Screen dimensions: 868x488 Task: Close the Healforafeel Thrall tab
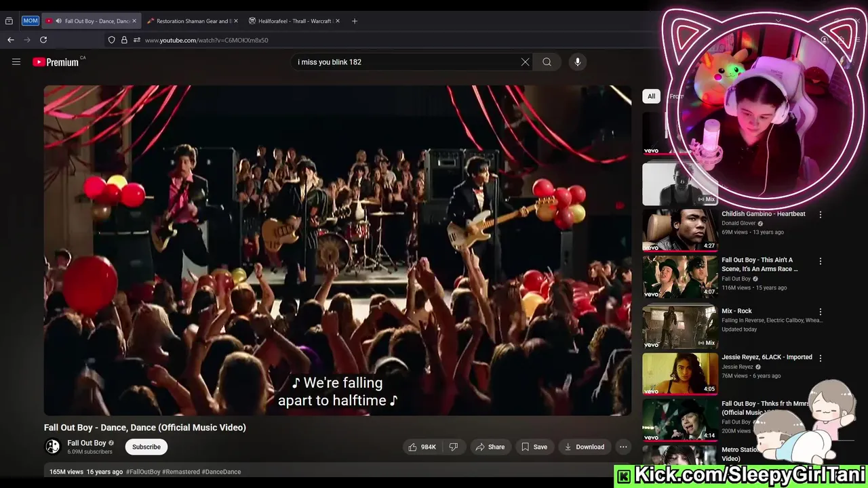pyautogui.click(x=336, y=21)
